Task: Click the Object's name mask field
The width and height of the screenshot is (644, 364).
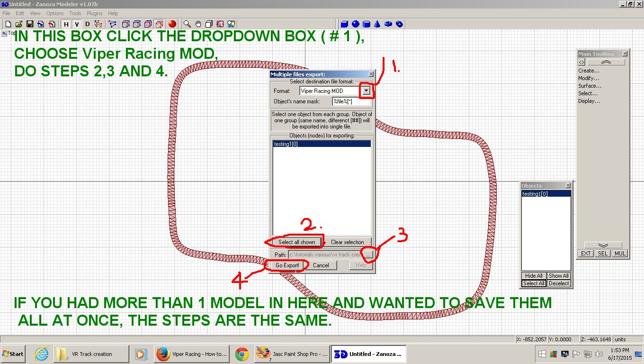Action: (x=352, y=101)
